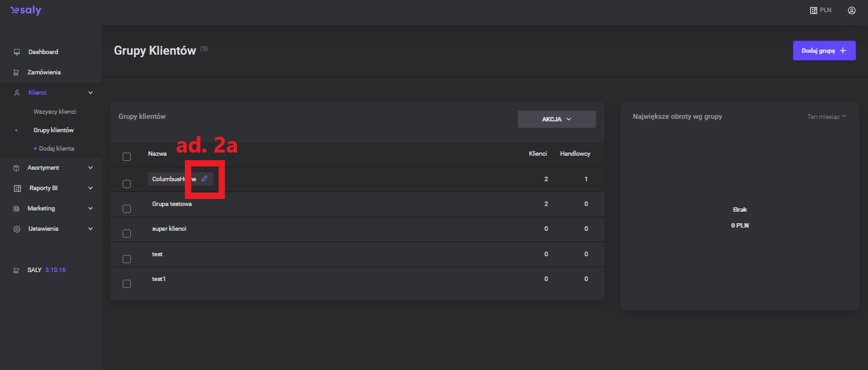The image size is (868, 370).
Task: Toggle the select-all header checkbox
Action: coord(126,156)
